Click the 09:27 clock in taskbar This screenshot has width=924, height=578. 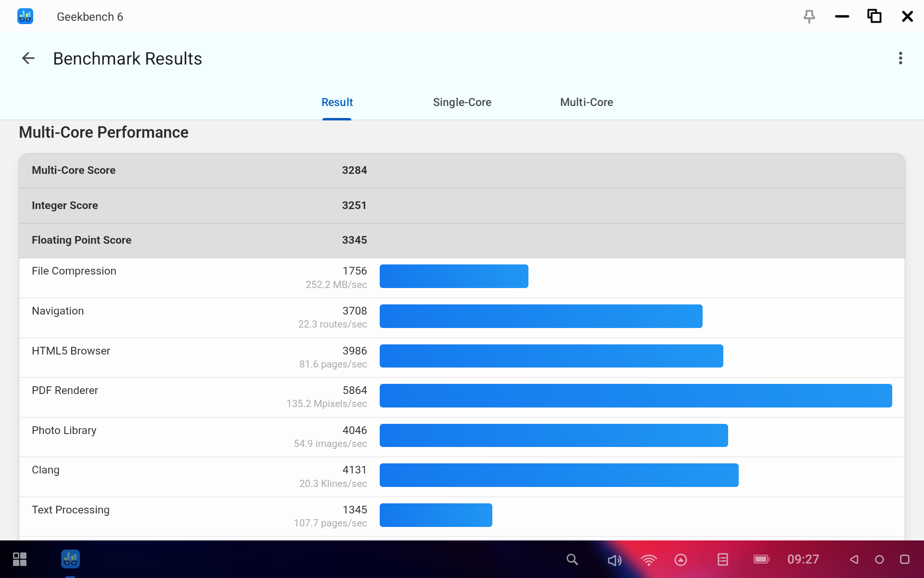pos(803,559)
